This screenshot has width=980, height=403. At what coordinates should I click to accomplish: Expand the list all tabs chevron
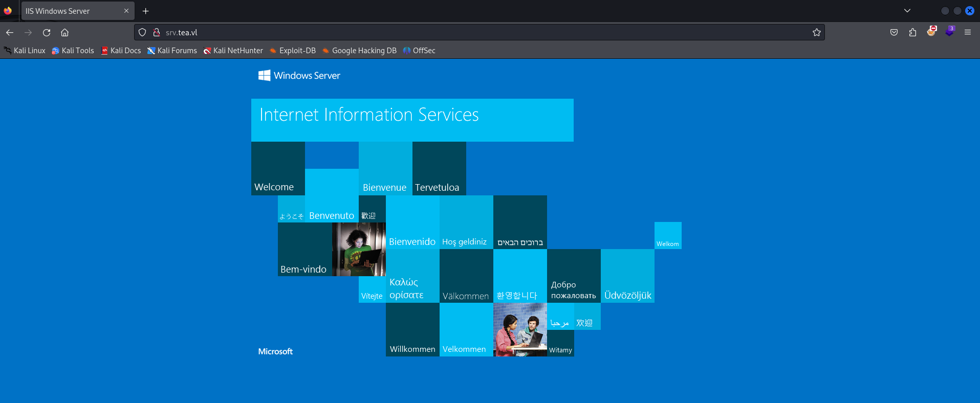pyautogui.click(x=907, y=11)
